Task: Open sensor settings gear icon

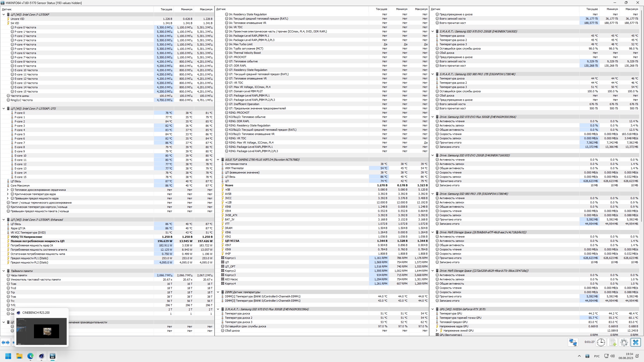Action: tap(624, 342)
